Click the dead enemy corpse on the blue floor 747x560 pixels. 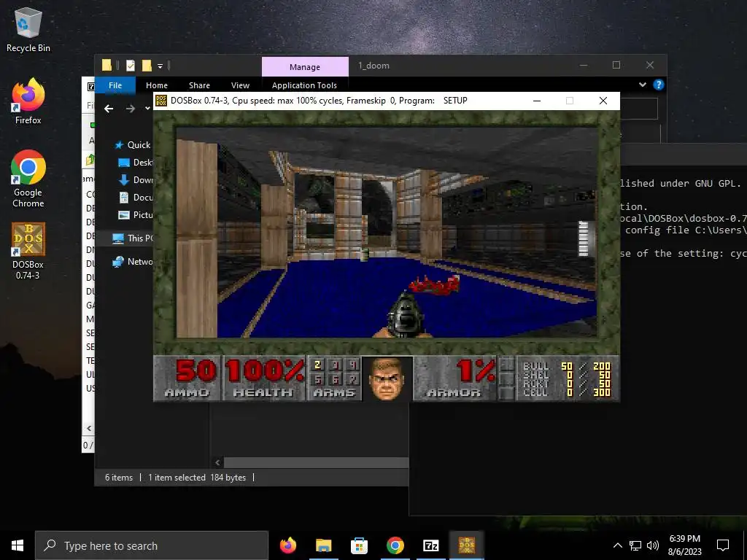click(434, 285)
